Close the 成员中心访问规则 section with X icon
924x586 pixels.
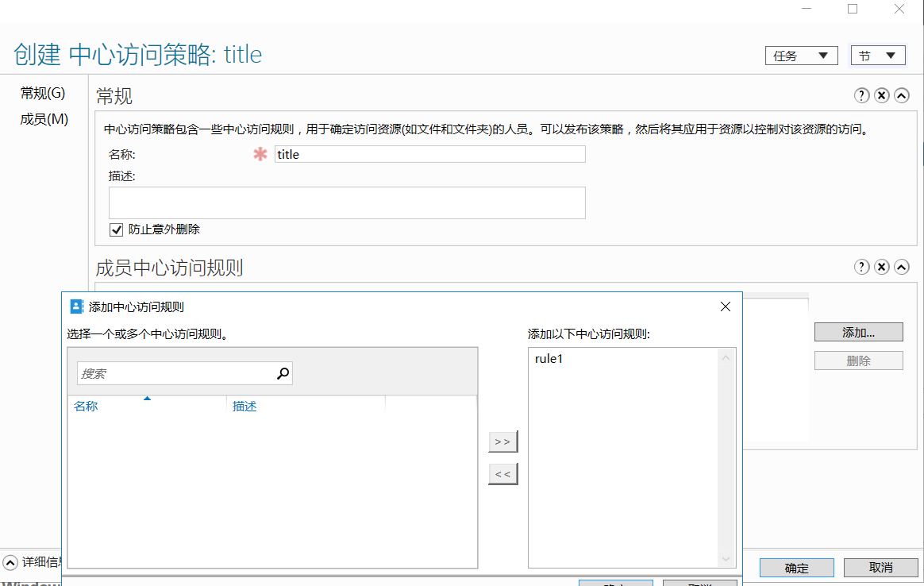881,267
